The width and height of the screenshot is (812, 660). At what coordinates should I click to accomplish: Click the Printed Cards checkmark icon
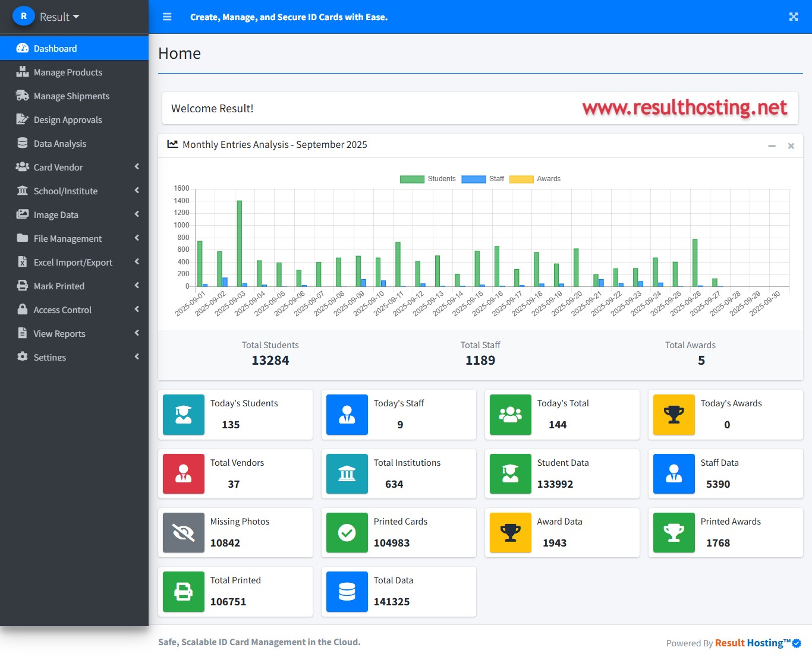tap(347, 533)
